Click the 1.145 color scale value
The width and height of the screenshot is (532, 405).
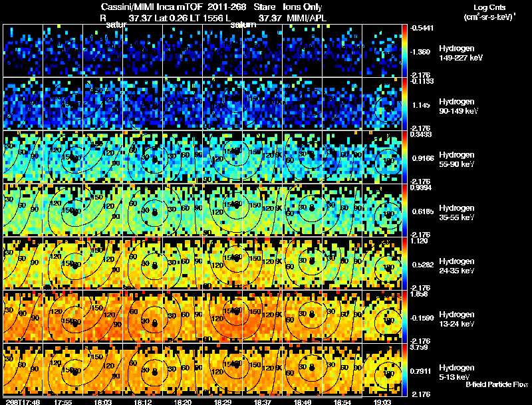pos(421,105)
